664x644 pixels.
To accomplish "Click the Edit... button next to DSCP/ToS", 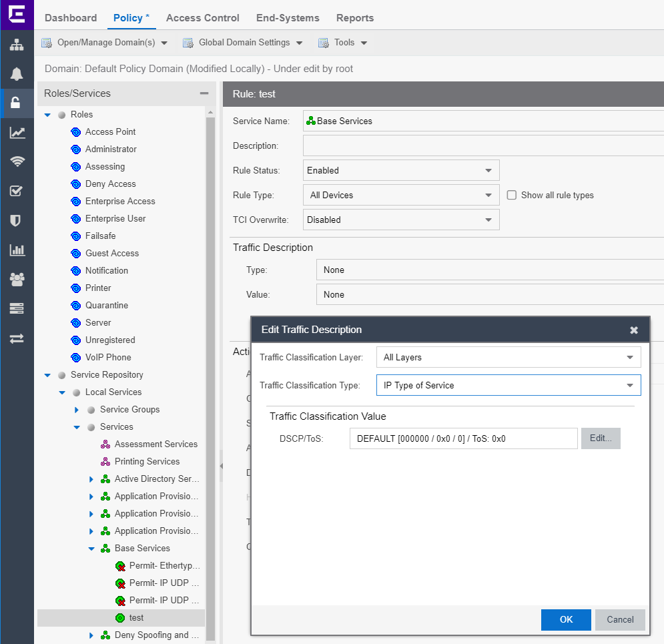I will (x=601, y=438).
